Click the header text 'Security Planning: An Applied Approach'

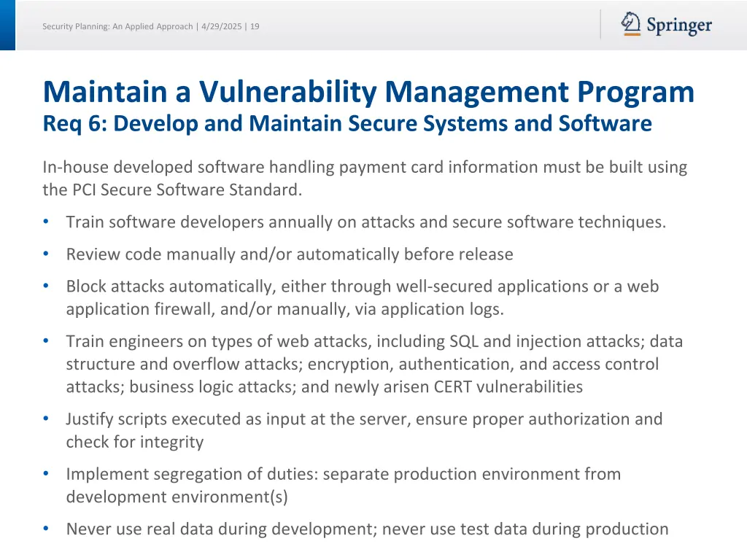pos(117,26)
